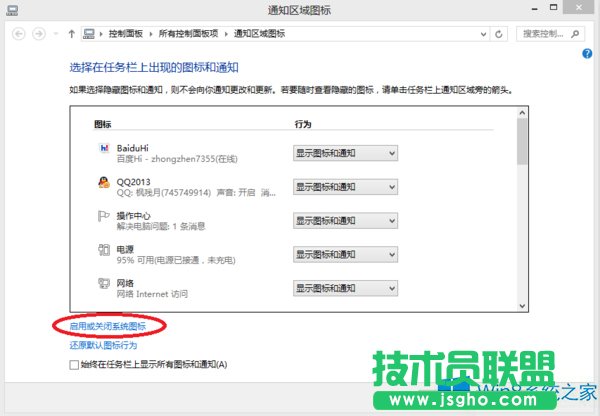Click 启用或关闭系统图标 link
The image size is (600, 416).
108,326
